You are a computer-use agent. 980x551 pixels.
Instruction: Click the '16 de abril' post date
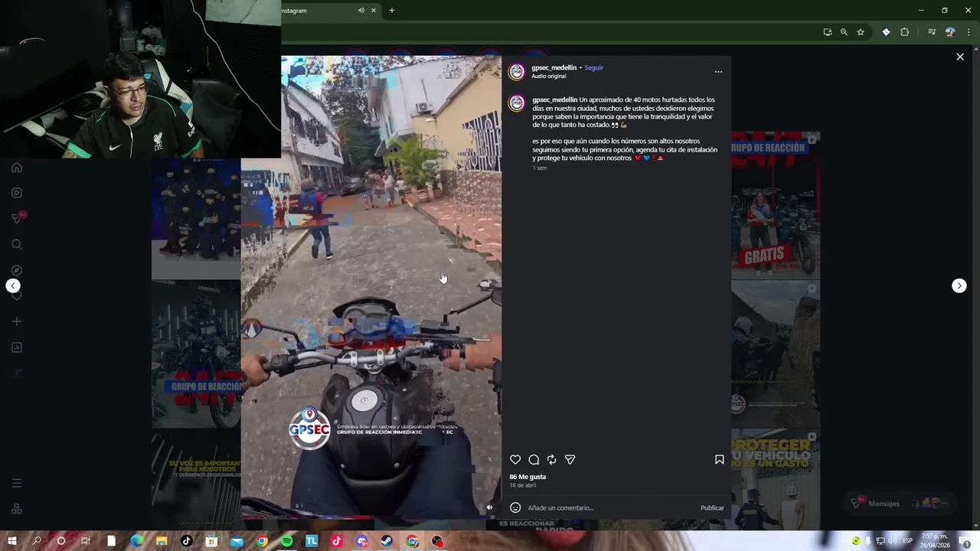[x=523, y=486]
